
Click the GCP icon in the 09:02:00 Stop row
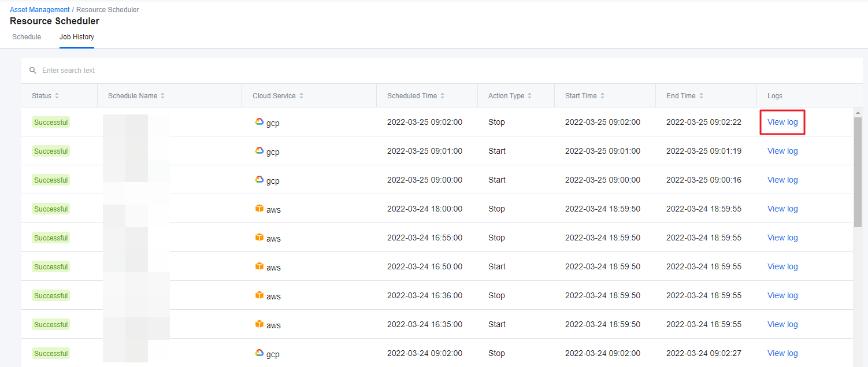[259, 122]
